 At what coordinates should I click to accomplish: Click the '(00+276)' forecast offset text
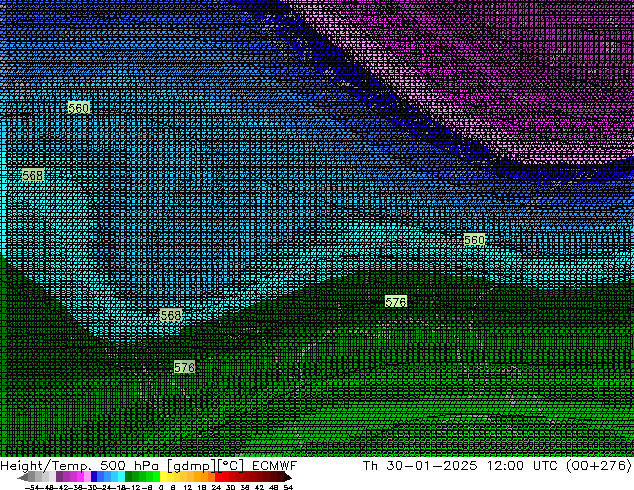[x=599, y=465]
